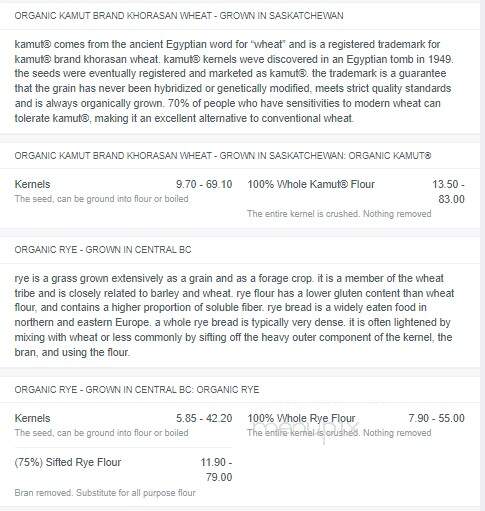Click the Organic Kamut® subsection header
This screenshot has width=485, height=511.
click(223, 156)
